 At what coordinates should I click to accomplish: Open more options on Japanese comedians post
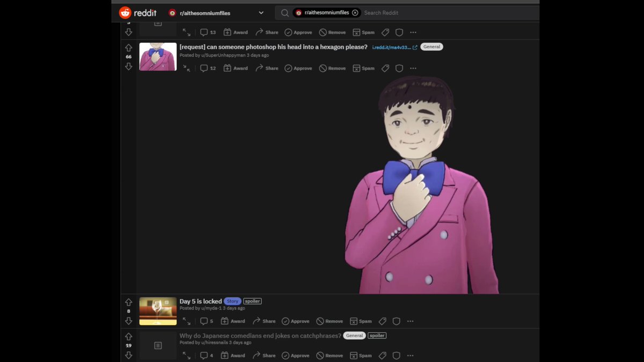411,356
